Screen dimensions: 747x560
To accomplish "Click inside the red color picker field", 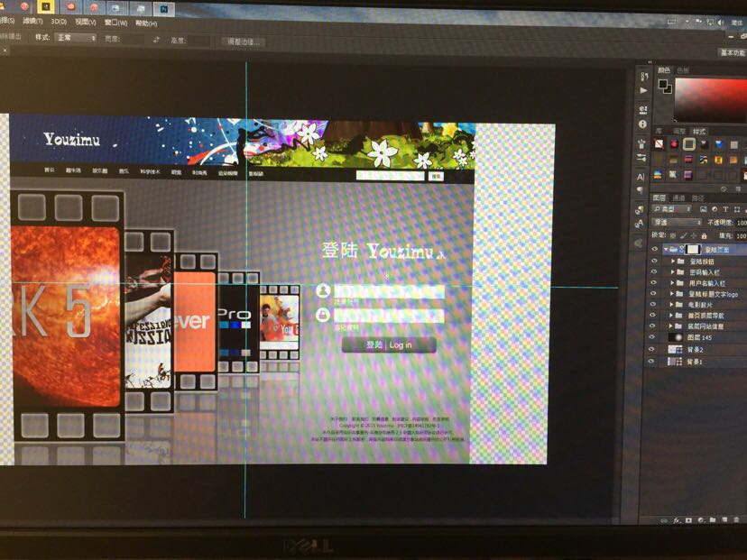I will pyautogui.click(x=711, y=99).
